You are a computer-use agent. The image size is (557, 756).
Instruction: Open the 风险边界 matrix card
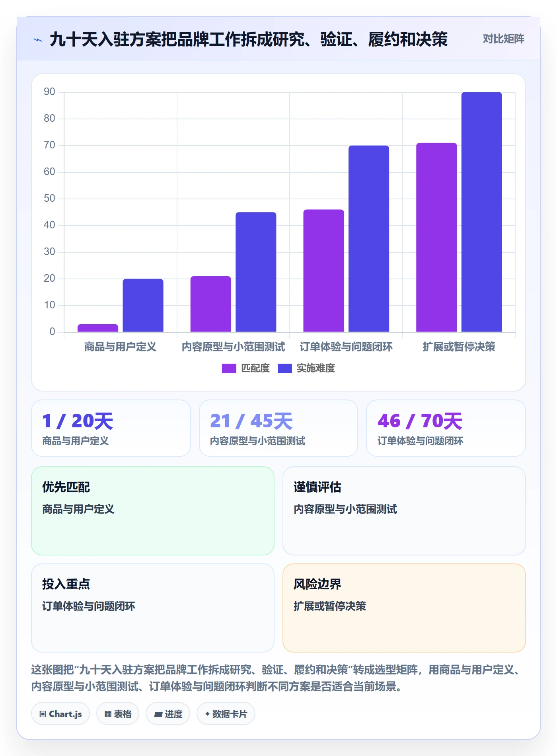coord(404,608)
